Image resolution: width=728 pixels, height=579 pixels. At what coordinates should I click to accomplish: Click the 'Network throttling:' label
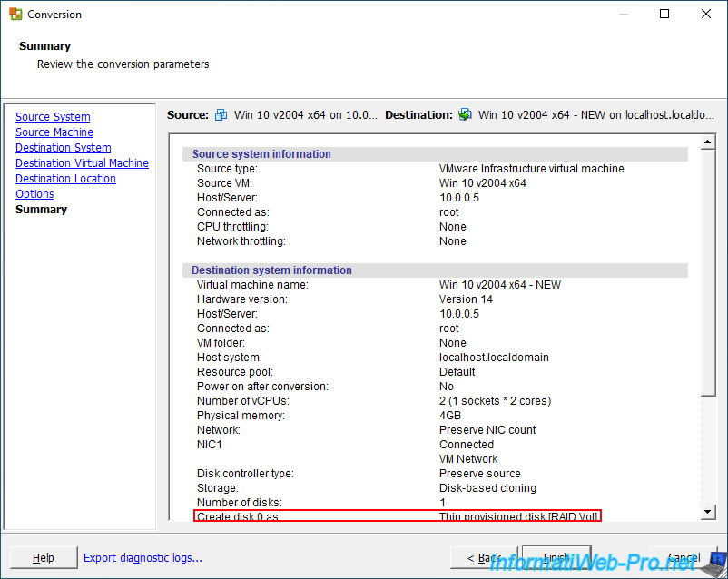point(241,241)
